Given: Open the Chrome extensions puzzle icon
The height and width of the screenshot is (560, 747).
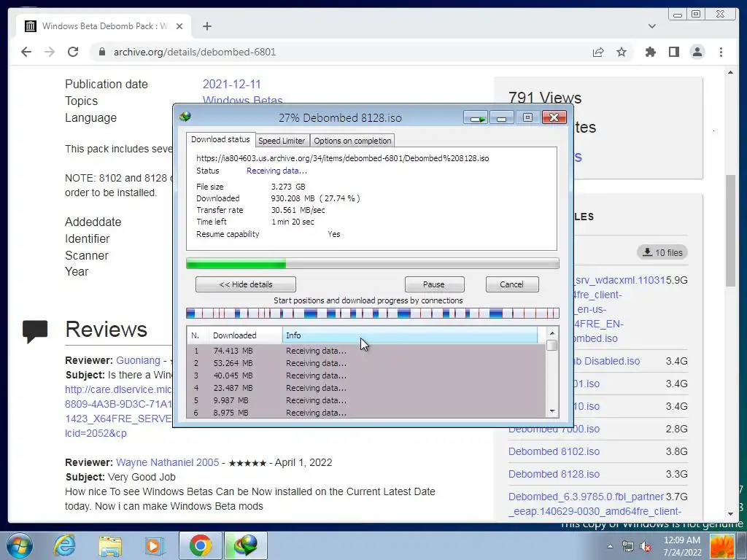Looking at the screenshot, I should coord(650,52).
